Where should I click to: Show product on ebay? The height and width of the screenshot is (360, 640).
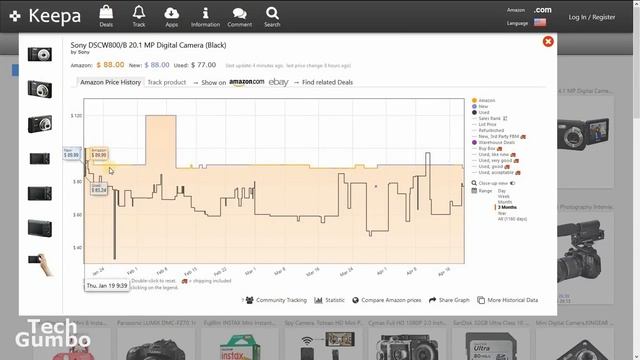[x=278, y=82]
